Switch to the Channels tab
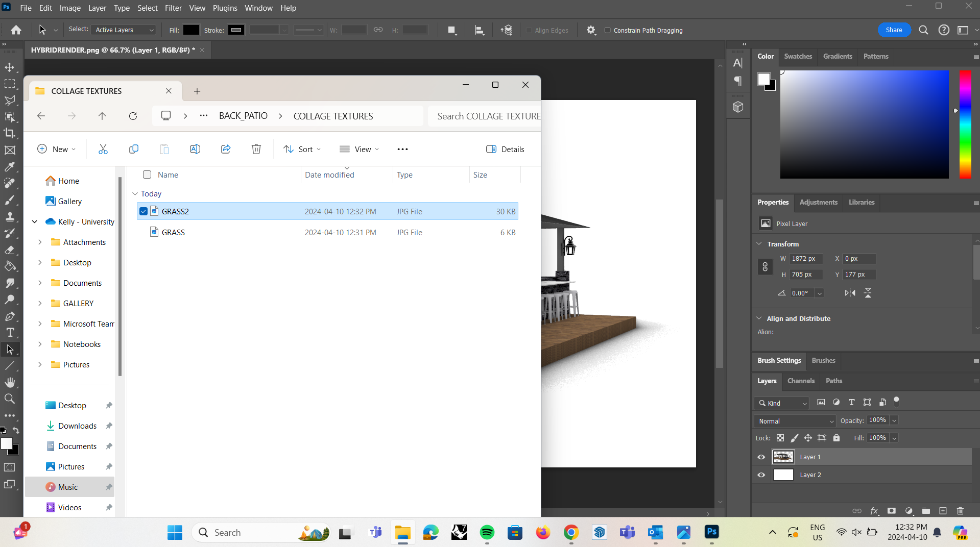This screenshot has height=547, width=980. [800, 381]
